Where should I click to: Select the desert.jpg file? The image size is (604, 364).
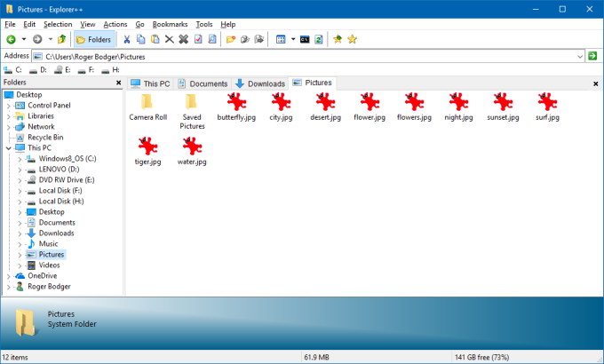tap(325, 107)
